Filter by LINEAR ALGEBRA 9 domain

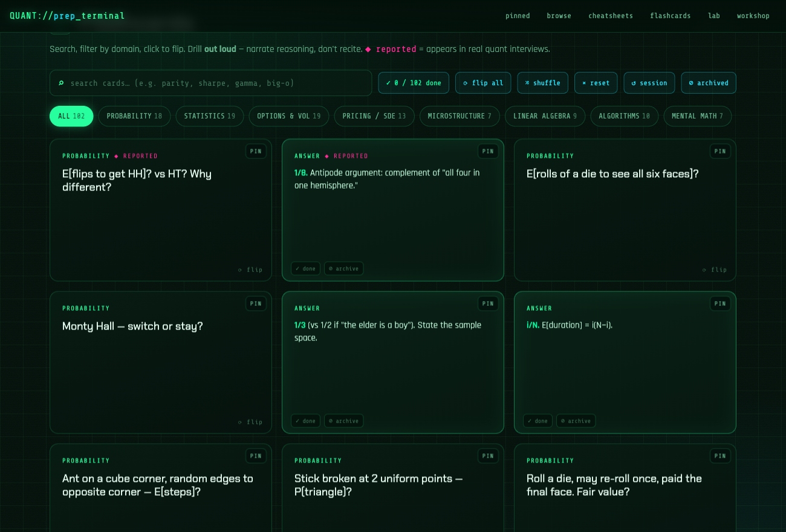point(545,116)
